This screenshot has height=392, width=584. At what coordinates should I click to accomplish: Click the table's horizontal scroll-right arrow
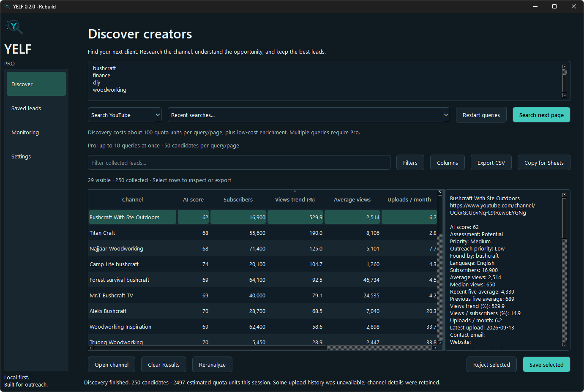tap(435, 348)
